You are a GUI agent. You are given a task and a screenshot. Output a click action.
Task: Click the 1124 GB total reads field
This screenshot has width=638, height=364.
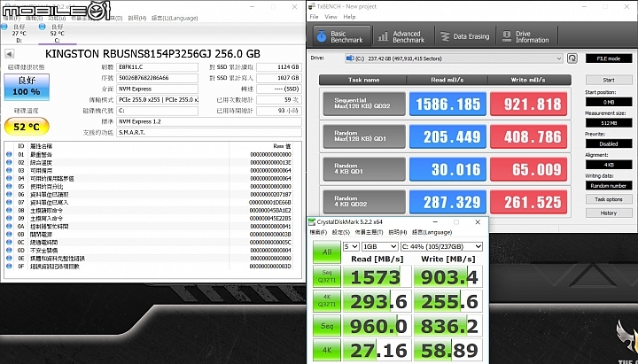coord(279,66)
